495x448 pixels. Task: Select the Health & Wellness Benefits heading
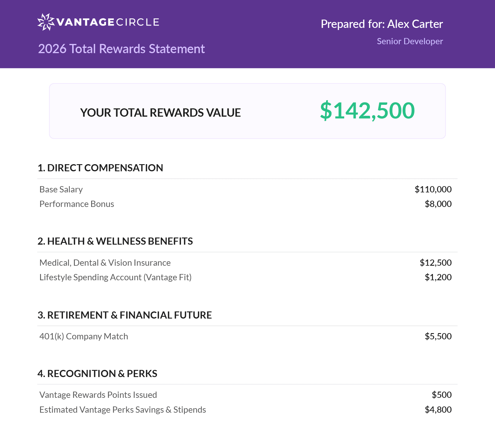coord(115,241)
